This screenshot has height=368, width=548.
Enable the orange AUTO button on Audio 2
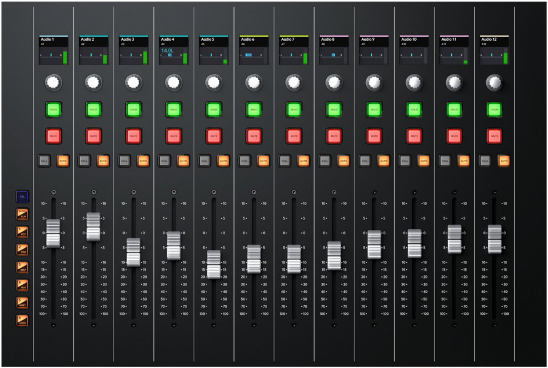pyautogui.click(x=103, y=161)
